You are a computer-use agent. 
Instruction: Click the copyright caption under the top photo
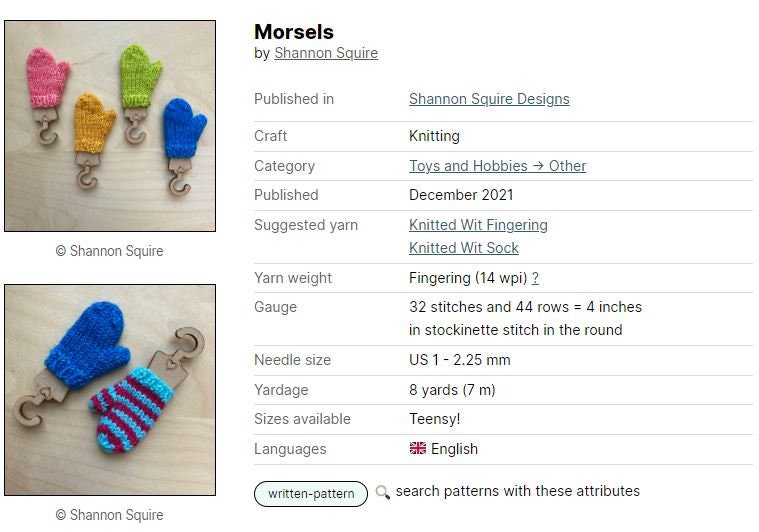click(x=110, y=251)
